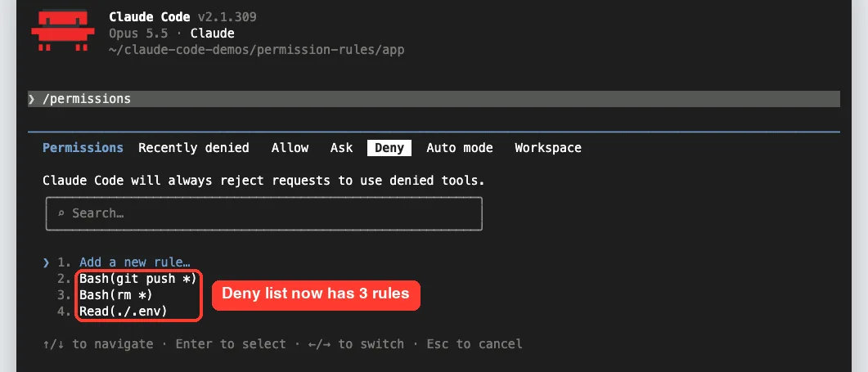Select the Bash(git push *) deny rule
This screenshot has width=868, height=372.
(137, 279)
